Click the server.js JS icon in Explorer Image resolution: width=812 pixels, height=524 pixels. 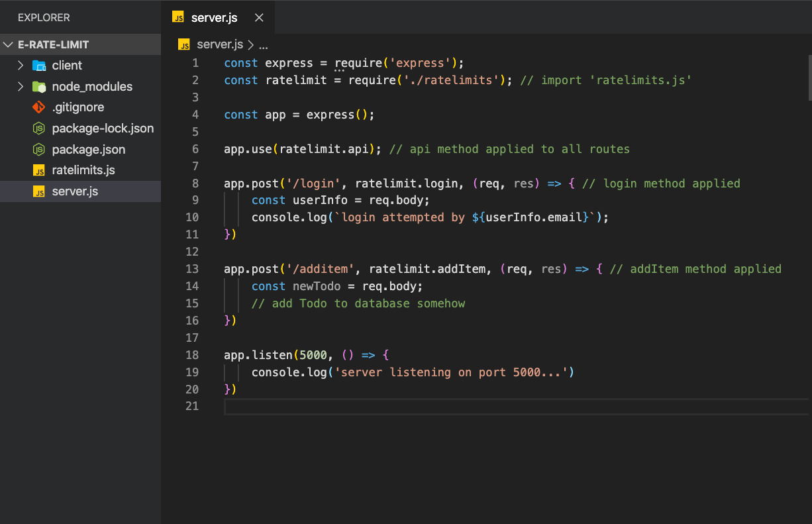[x=39, y=191]
